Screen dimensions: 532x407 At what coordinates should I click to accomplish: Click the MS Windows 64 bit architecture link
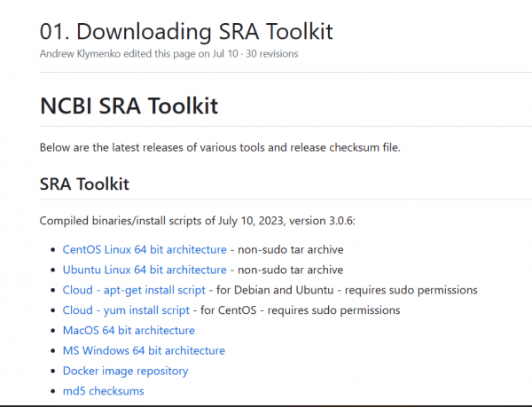pos(144,351)
